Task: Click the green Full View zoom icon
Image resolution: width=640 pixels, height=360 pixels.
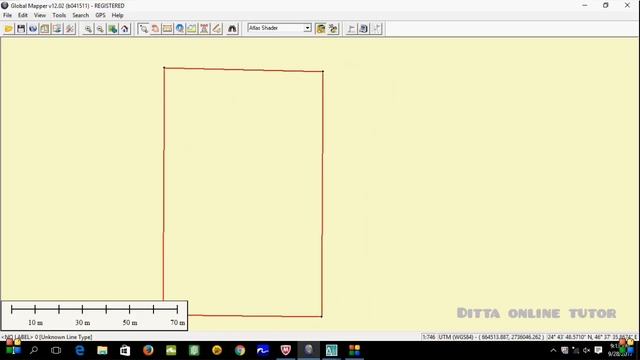Action: pos(112,29)
